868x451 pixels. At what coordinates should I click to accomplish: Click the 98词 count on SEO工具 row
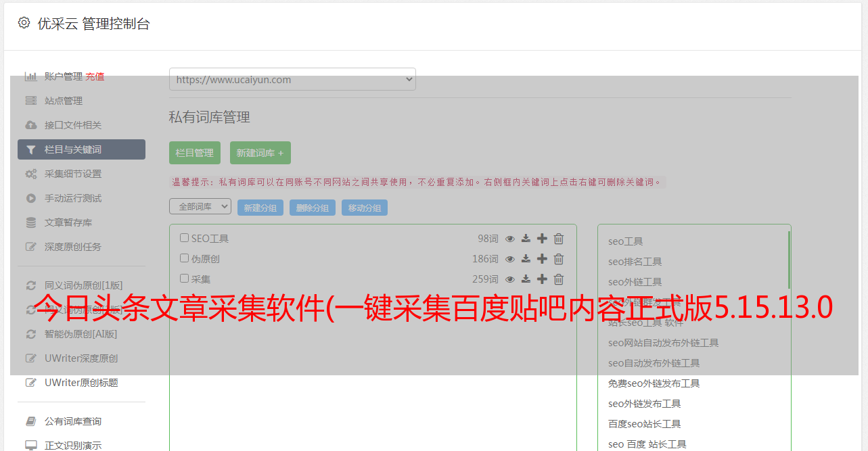pos(488,239)
